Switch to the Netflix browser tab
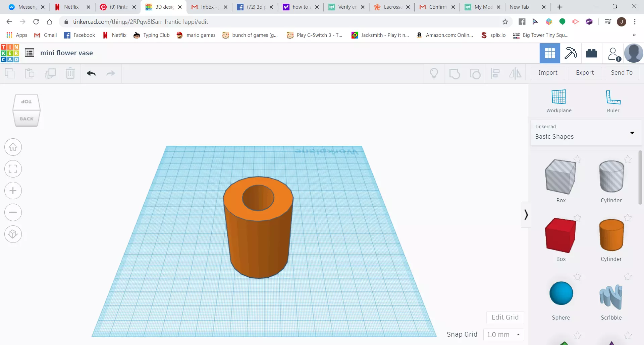This screenshot has height=345, width=644. coord(72,7)
